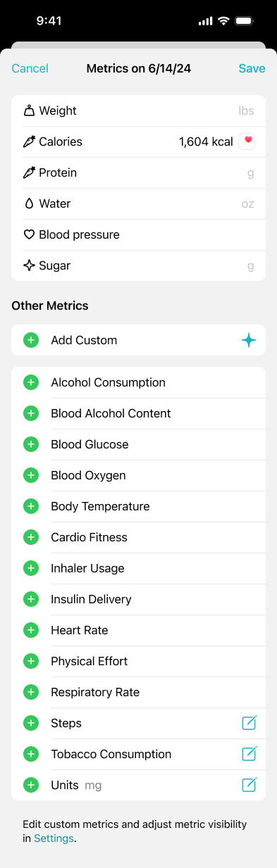Open the edit icon for Steps

click(x=249, y=723)
